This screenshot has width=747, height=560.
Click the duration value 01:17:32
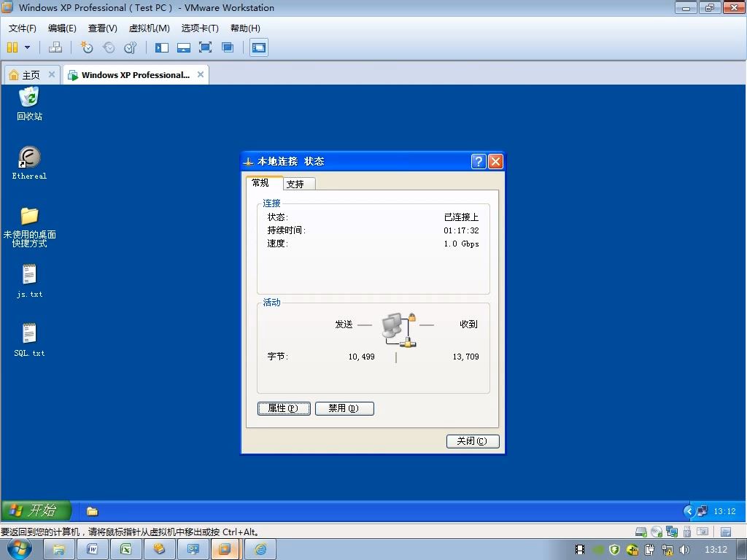(461, 230)
